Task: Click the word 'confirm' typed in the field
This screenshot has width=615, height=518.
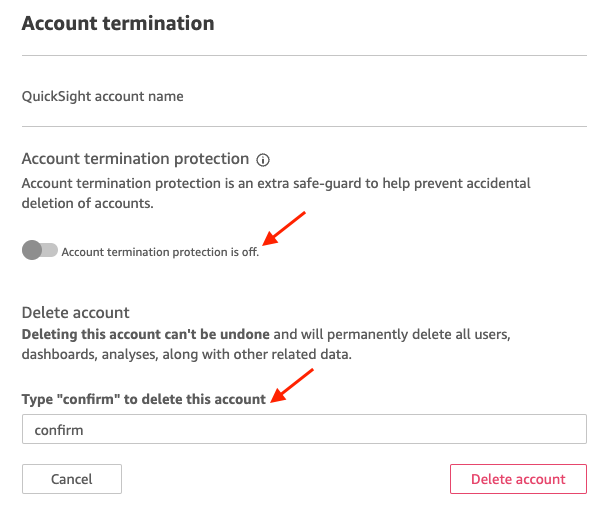Action: point(59,430)
